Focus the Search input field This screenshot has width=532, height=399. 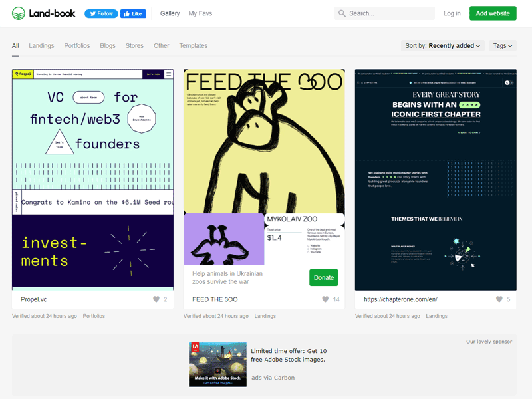tap(384, 13)
